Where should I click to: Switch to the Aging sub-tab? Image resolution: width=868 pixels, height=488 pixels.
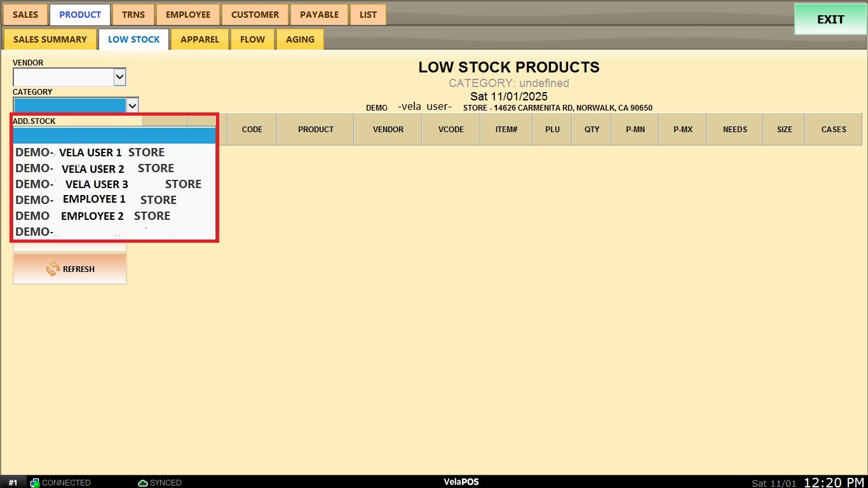(x=300, y=39)
